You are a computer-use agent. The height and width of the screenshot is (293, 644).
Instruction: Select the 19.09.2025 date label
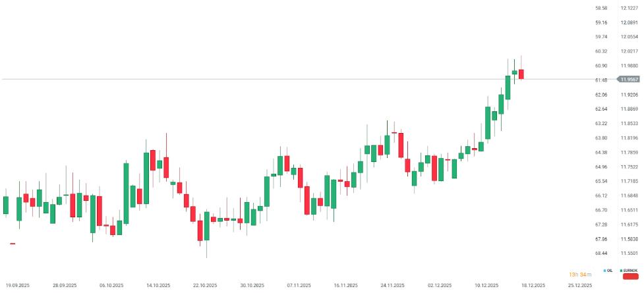pos(16,286)
